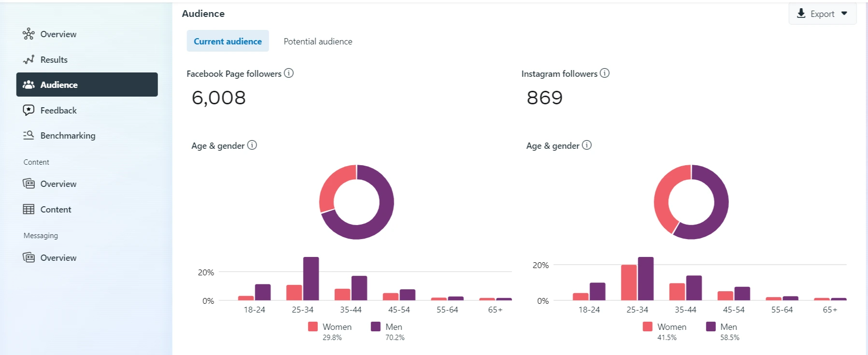Viewport: 868px width, 355px height.
Task: Switch to the Potential audience tab
Action: [318, 42]
